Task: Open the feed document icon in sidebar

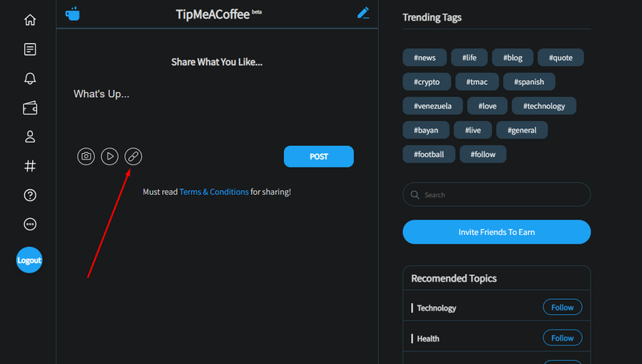Action: point(30,49)
